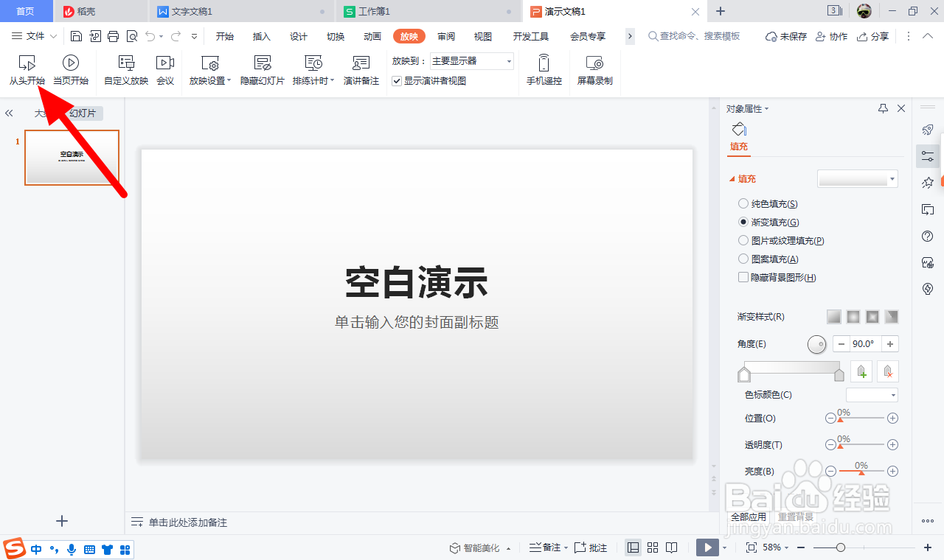This screenshot has width=944, height=560.
Task: Open the 批注 annotation tool in status bar
Action: pyautogui.click(x=589, y=547)
